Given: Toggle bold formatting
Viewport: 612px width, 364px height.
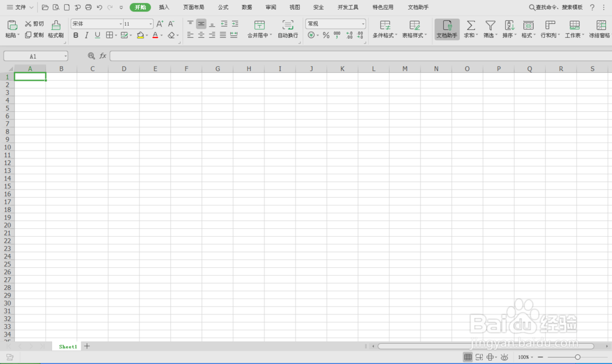Looking at the screenshot, I should pos(76,35).
